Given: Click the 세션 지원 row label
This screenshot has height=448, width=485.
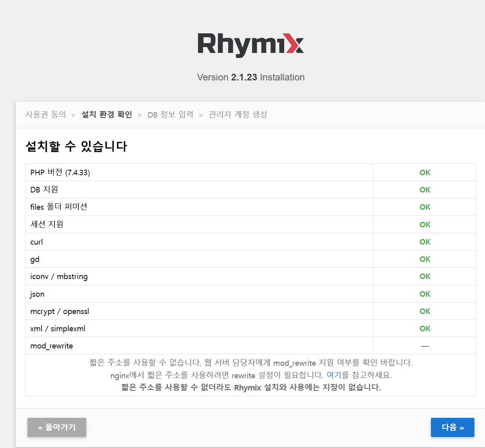Looking at the screenshot, I should (47, 224).
